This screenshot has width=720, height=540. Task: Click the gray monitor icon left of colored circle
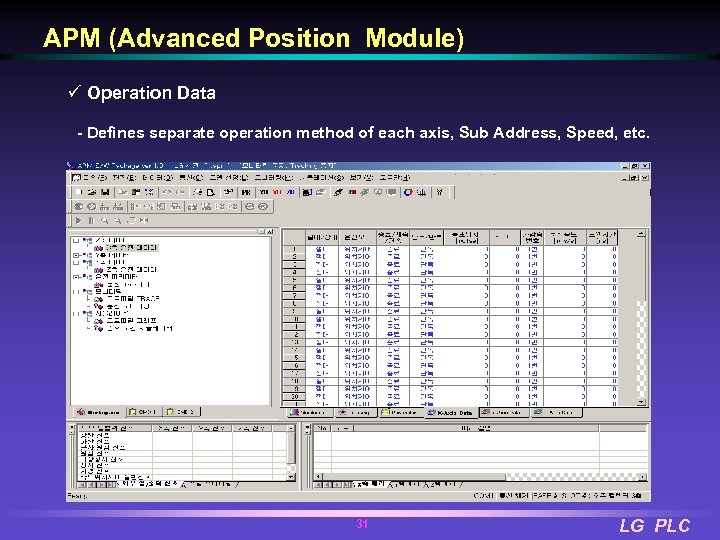[x=392, y=192]
